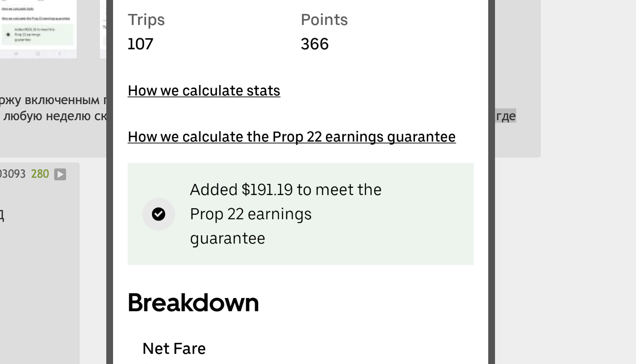Click the green 280 number

point(40,174)
